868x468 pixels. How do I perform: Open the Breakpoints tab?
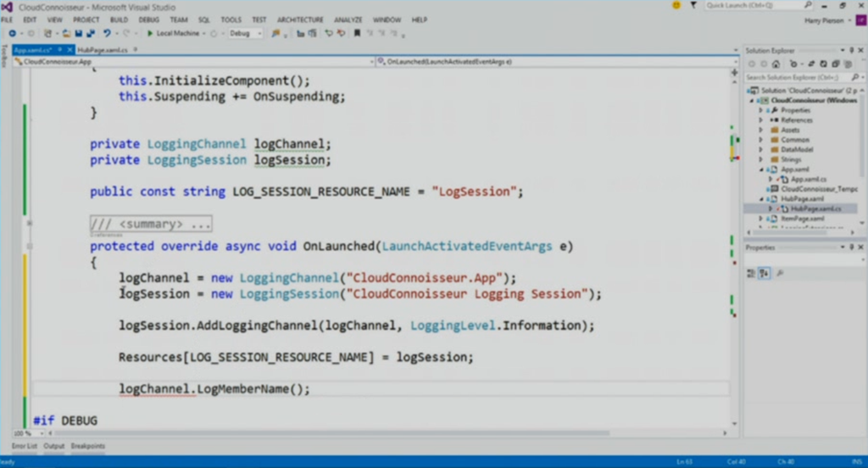pyautogui.click(x=87, y=446)
